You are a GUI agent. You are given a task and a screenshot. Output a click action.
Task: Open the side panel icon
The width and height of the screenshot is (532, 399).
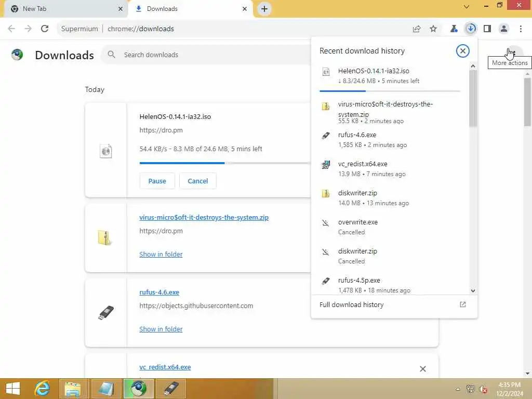pos(487,29)
